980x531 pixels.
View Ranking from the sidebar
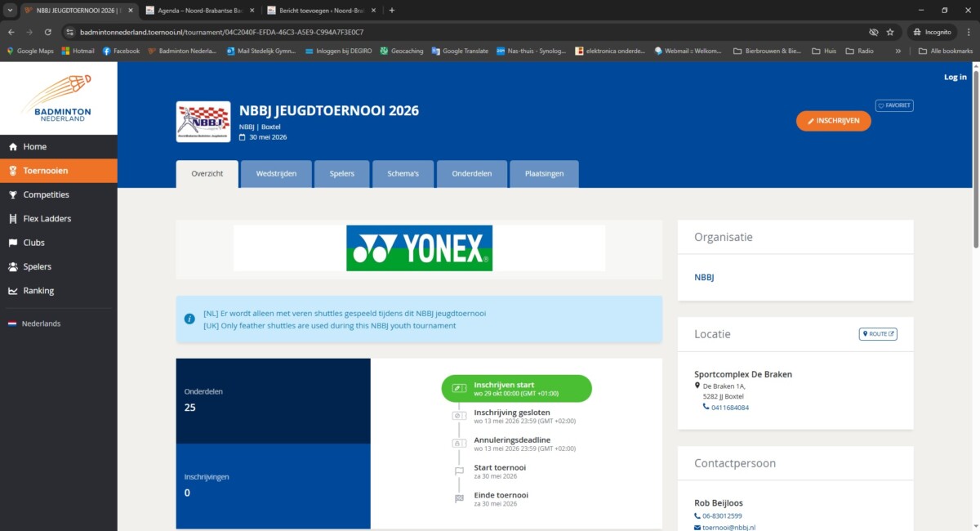[58, 291]
